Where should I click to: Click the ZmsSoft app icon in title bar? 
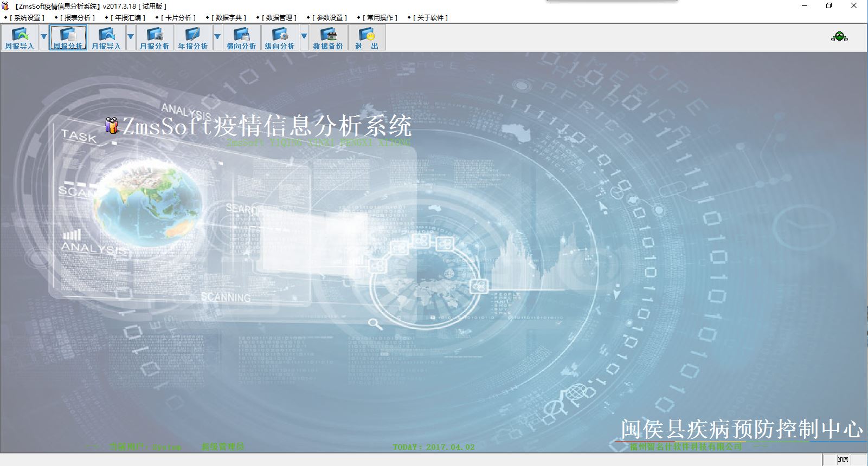[x=5, y=6]
